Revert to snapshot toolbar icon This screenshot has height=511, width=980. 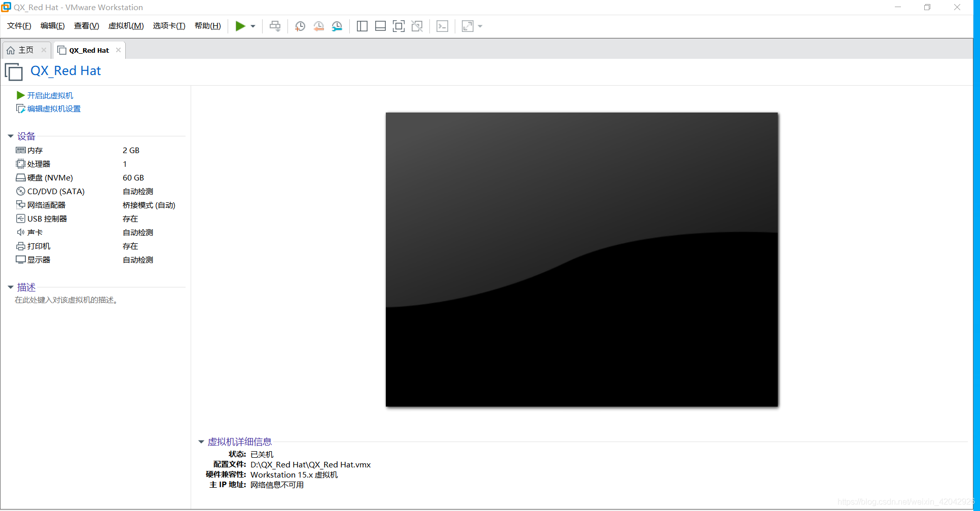tap(318, 26)
